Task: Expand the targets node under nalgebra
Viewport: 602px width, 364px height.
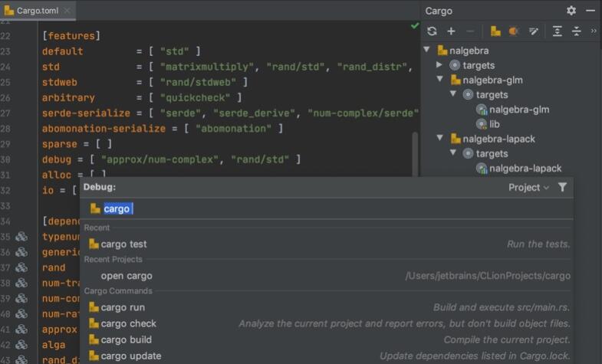Action: 439,65
